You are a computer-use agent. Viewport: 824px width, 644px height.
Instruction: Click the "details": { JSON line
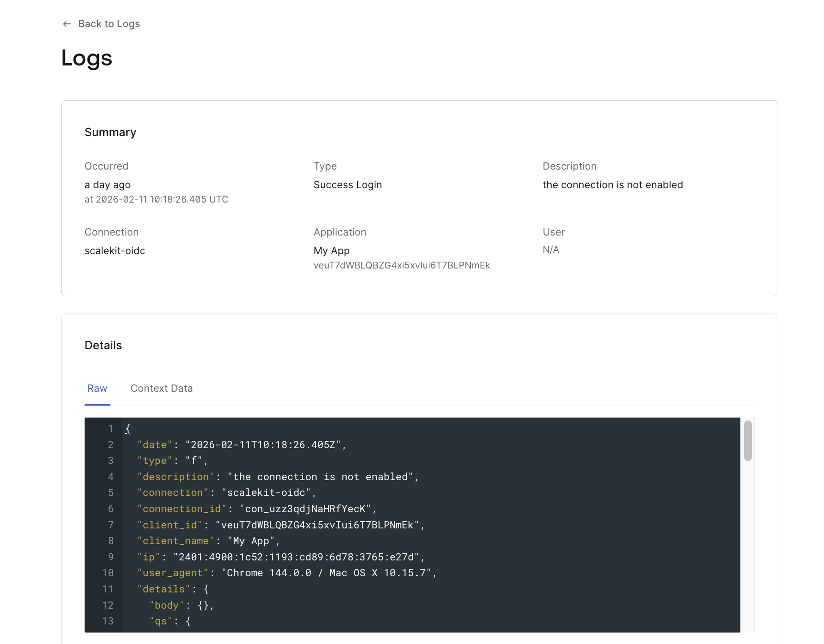tap(173, 589)
